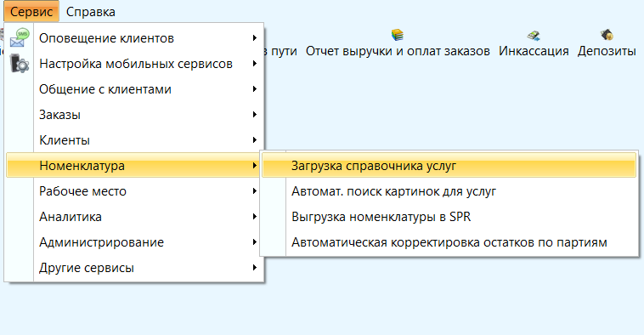Screen dimensions: 644x335
Task: Expand arrow next to Рабочее место
Action: click(255, 191)
